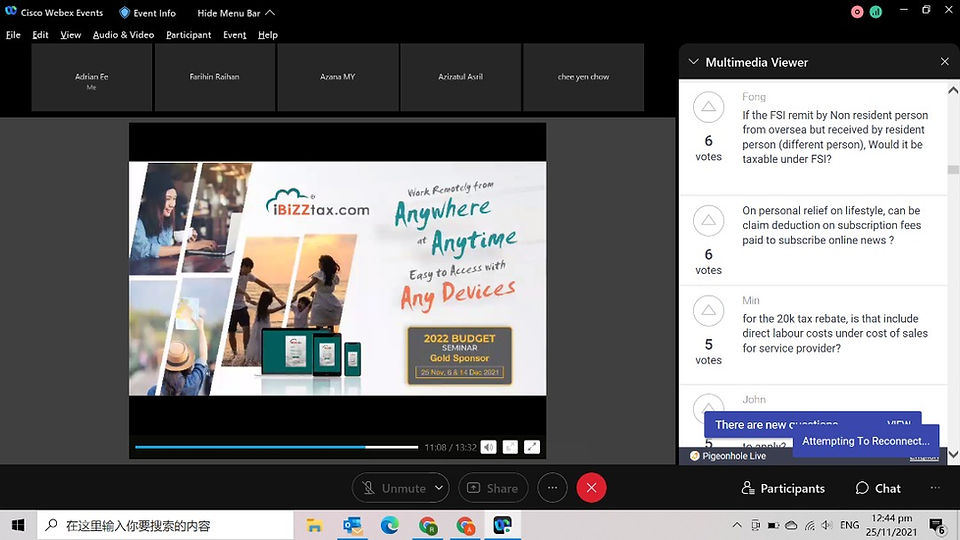Select Farihin Raihan participant tile

(x=214, y=77)
